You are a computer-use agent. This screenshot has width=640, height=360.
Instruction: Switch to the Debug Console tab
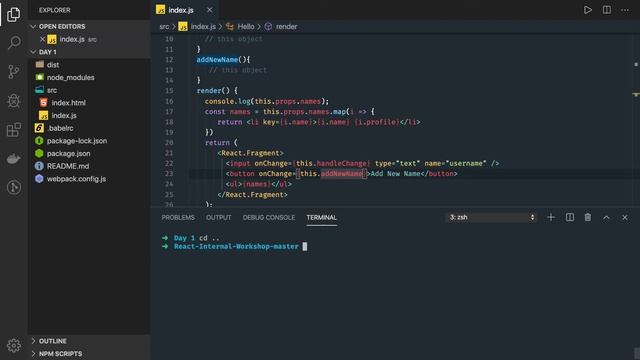click(x=269, y=218)
